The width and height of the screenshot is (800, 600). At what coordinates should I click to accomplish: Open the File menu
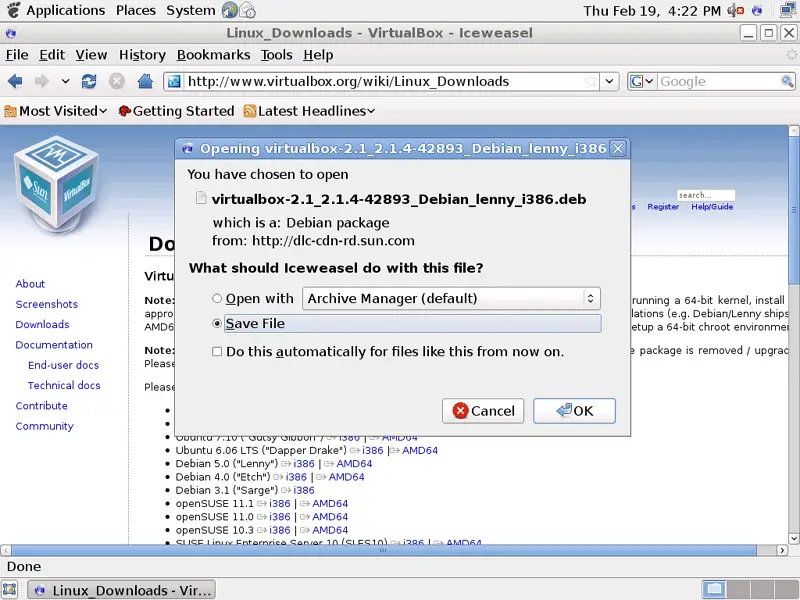(x=17, y=55)
